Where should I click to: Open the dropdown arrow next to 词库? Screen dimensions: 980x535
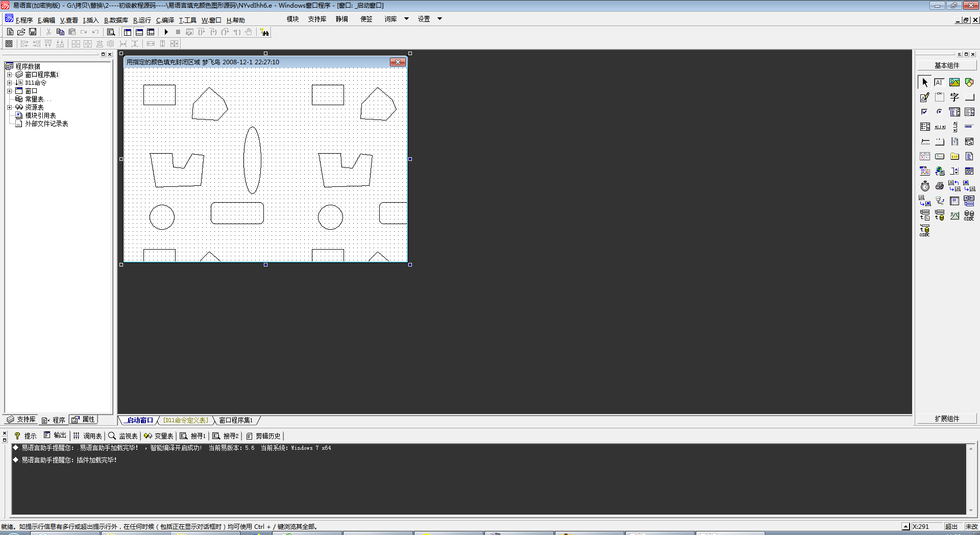(406, 19)
